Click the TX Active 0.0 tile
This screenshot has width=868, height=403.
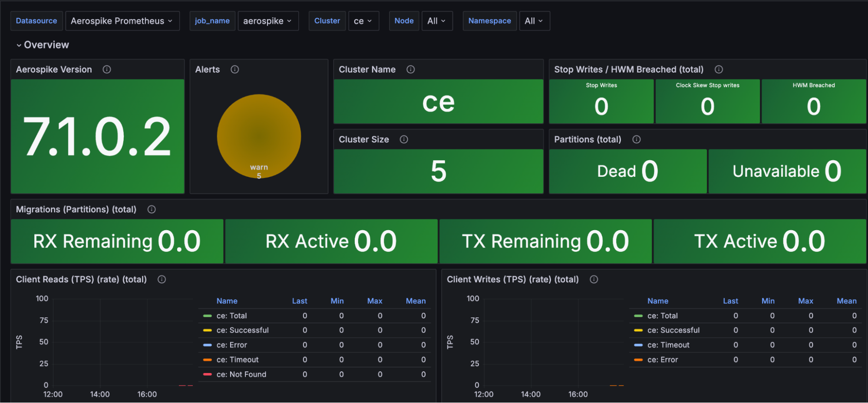coord(760,241)
